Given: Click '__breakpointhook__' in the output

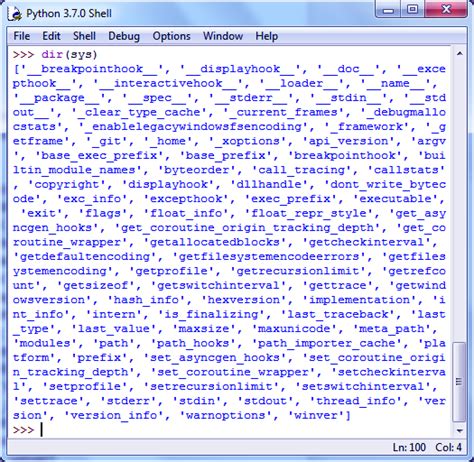Looking at the screenshot, I should pyautogui.click(x=92, y=69).
